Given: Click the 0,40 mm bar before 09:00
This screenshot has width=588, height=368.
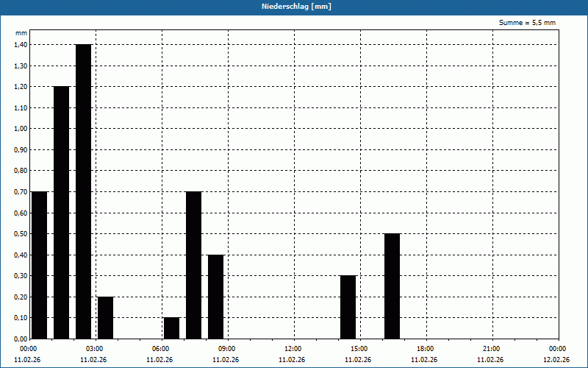Looking at the screenshot, I should [x=216, y=297].
